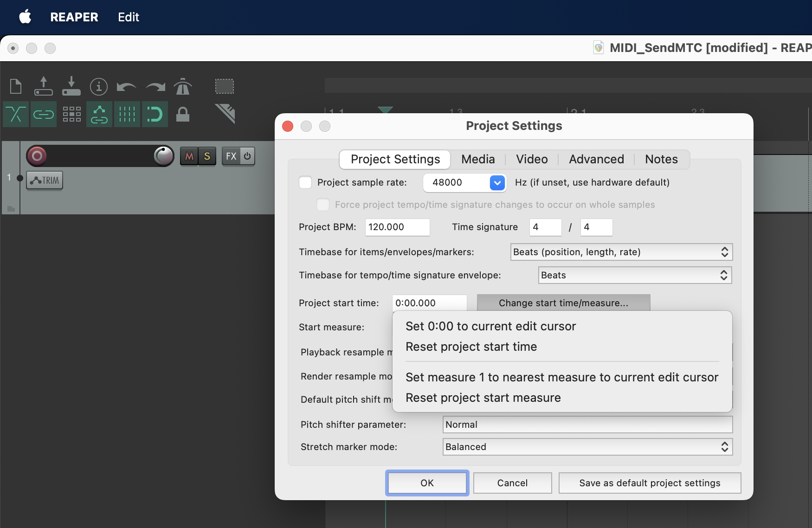Click the track 1 volume knob
Image resolution: width=812 pixels, height=528 pixels.
point(164,156)
